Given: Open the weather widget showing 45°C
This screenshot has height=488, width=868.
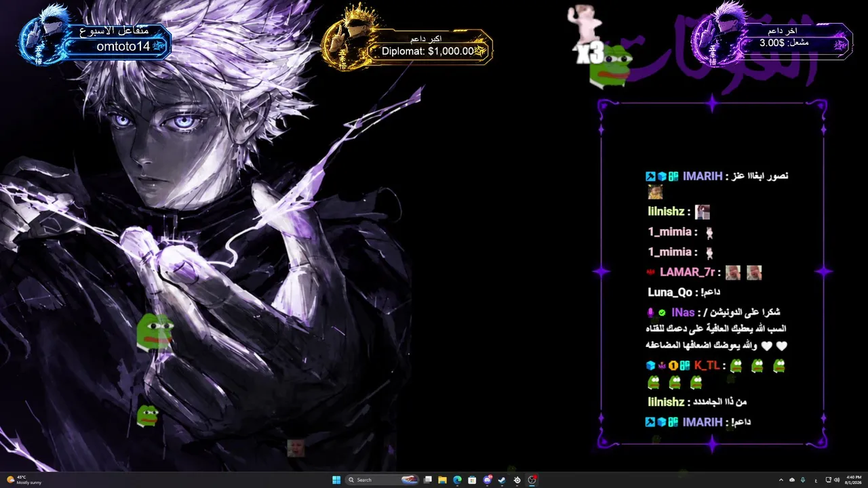Looking at the screenshot, I should 24,480.
